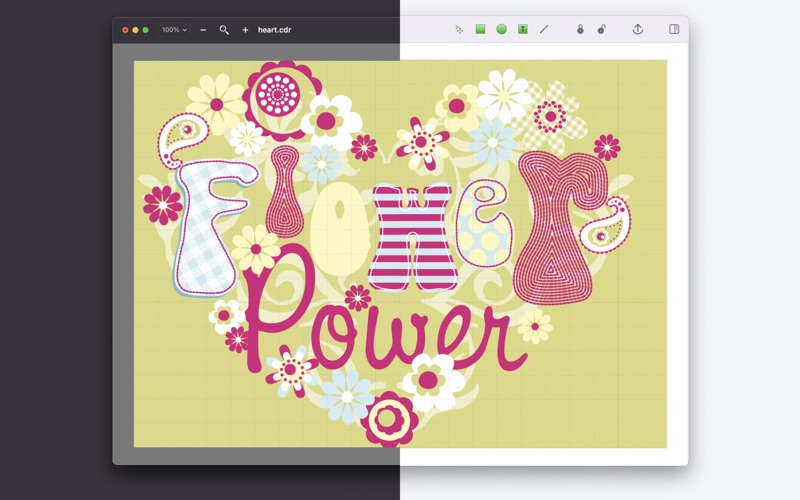This screenshot has height=500, width=800.
Task: Unlock object with open padlock icon
Action: point(602,29)
